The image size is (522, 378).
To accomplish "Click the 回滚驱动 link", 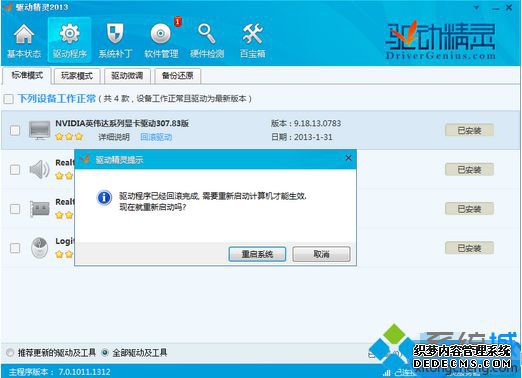I will [x=156, y=137].
